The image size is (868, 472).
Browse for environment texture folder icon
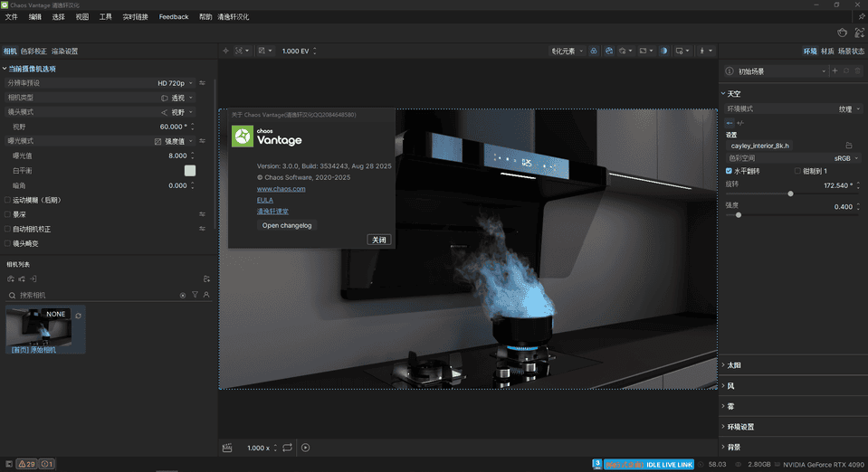click(x=849, y=146)
